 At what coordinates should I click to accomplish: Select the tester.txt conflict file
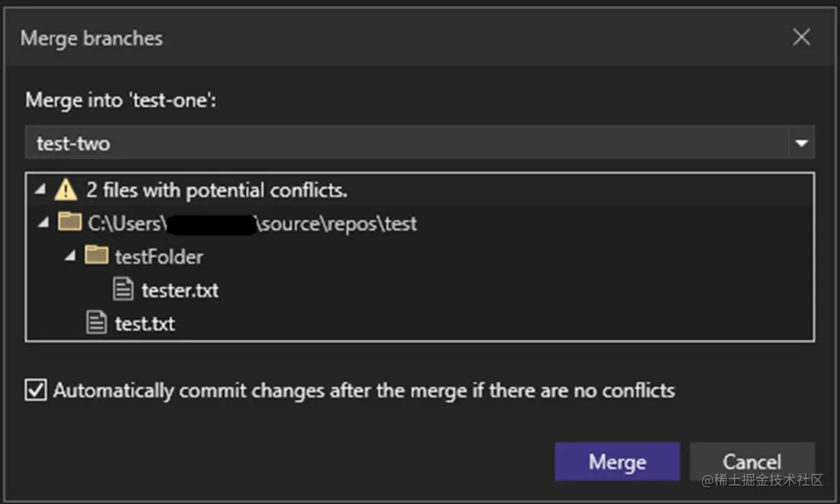click(x=181, y=289)
